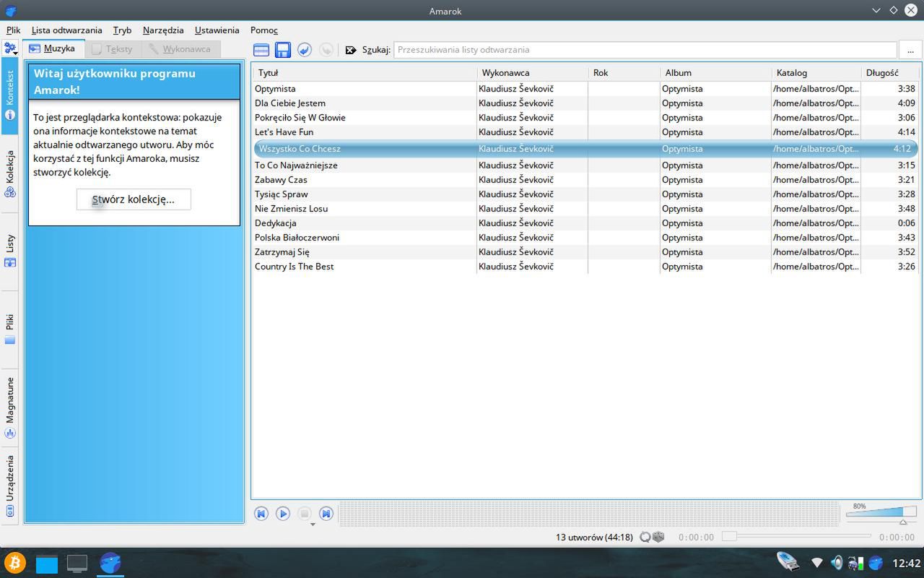Image resolution: width=924 pixels, height=578 pixels.
Task: Click the blue desktop icon in taskbar
Action: (46, 564)
